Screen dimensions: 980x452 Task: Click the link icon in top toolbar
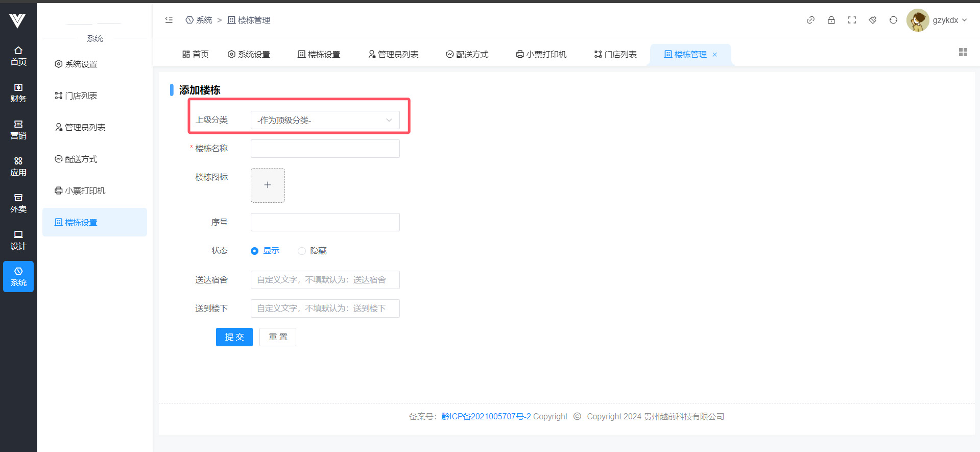(x=810, y=20)
